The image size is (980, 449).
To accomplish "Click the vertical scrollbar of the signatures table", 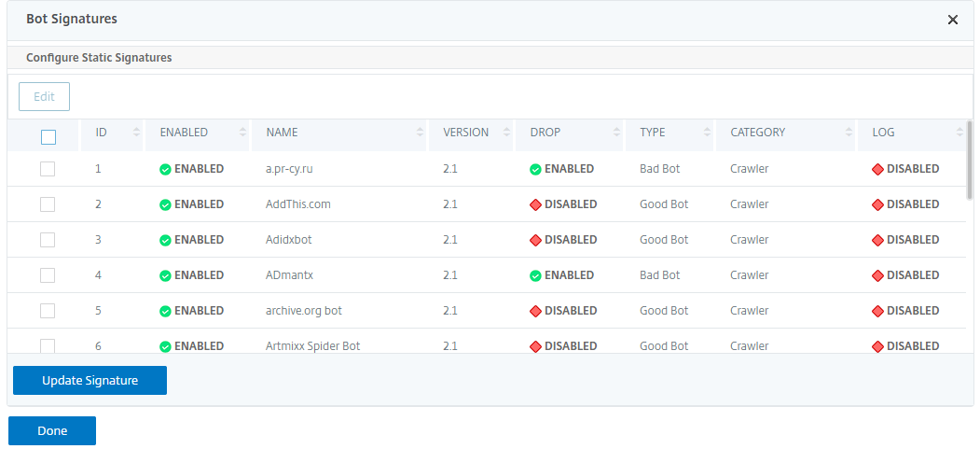I will pyautogui.click(x=970, y=160).
